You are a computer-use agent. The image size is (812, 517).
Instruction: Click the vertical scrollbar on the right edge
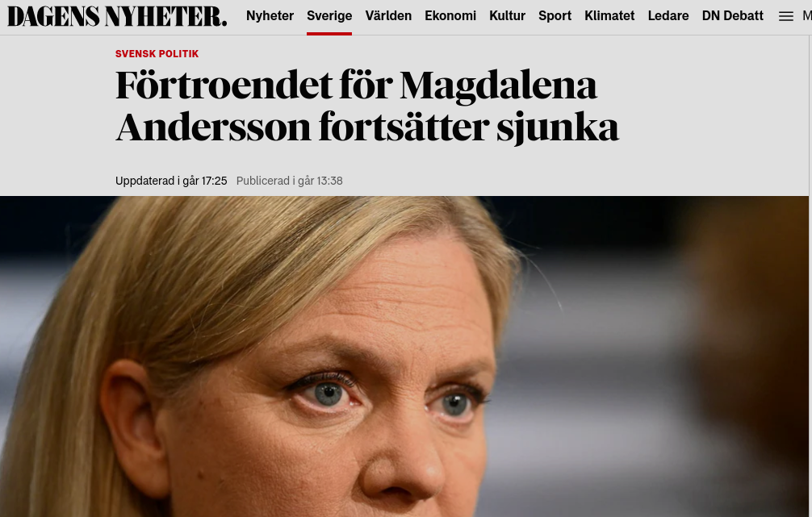810,259
